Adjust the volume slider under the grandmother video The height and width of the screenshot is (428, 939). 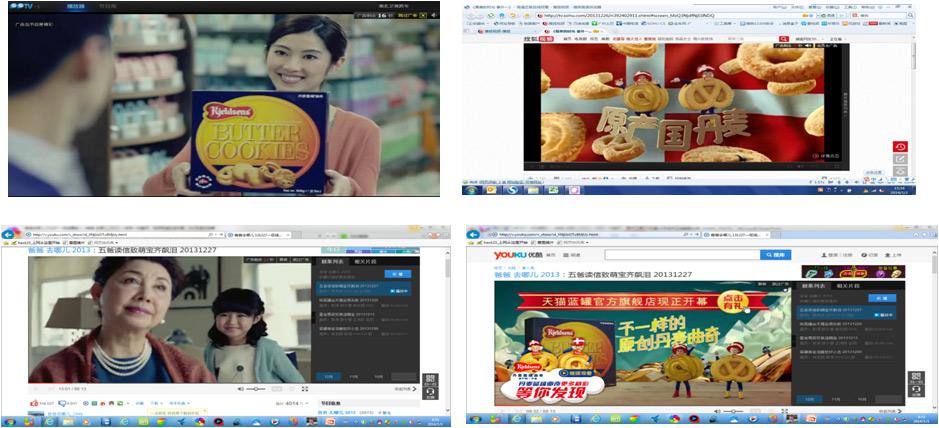(x=257, y=389)
